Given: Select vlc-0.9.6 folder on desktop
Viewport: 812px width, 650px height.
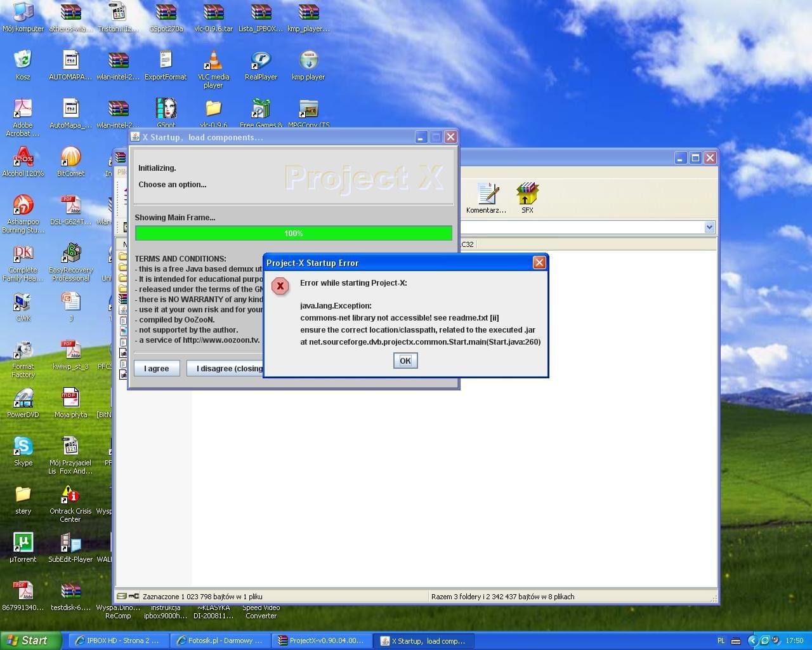Looking at the screenshot, I should point(213,112).
